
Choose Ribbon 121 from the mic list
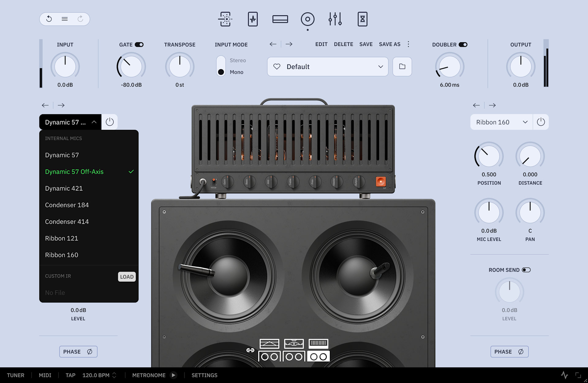[x=89, y=238]
